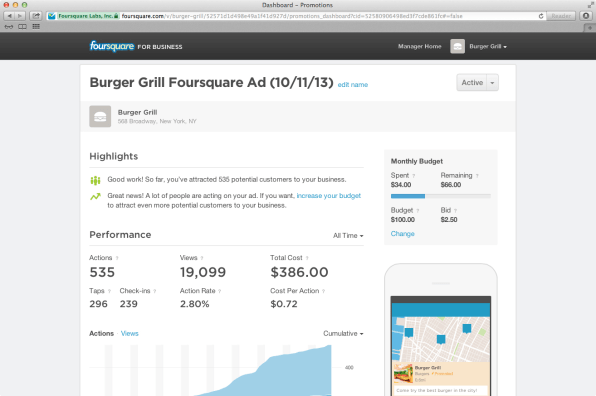596x396 pixels.
Task: Click the monthly budget spent progress bar
Action: [441, 196]
